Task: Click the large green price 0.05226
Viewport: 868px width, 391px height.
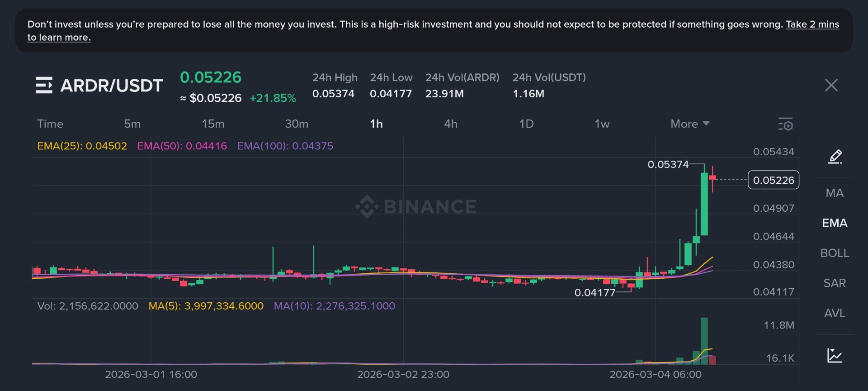Action: tap(211, 77)
